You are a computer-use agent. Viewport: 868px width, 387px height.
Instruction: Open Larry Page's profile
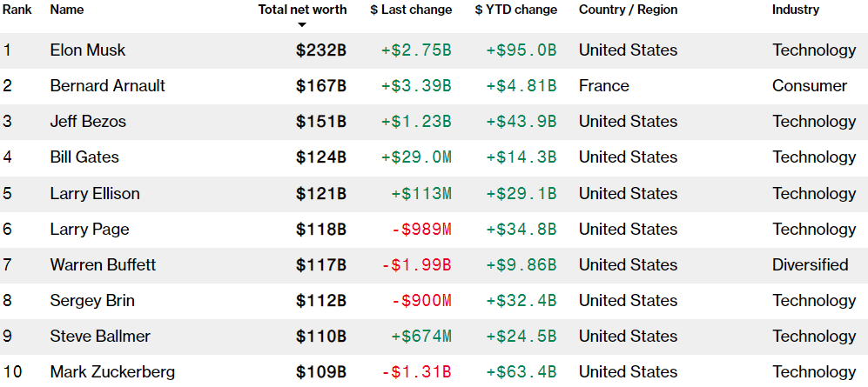(90, 229)
